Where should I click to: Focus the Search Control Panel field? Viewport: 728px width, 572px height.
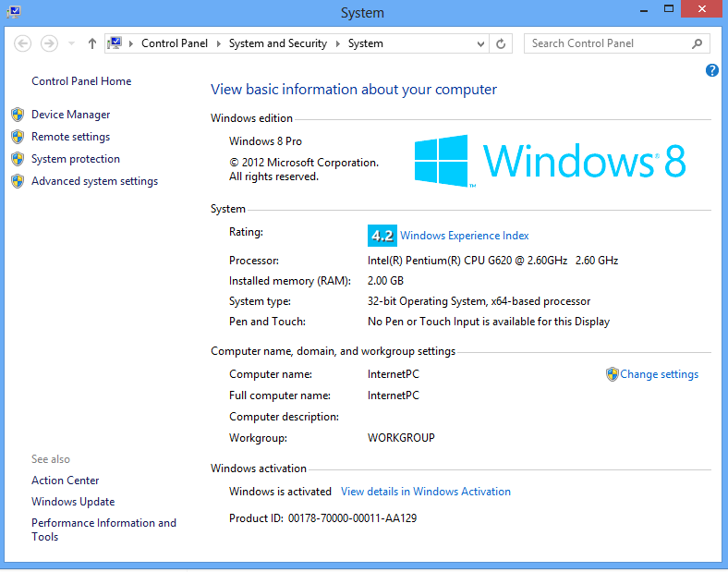616,43
